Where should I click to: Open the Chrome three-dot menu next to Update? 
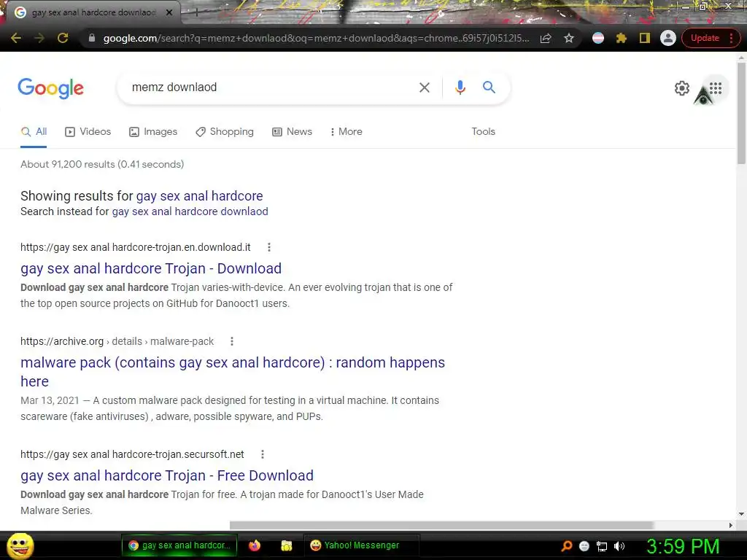pos(731,38)
